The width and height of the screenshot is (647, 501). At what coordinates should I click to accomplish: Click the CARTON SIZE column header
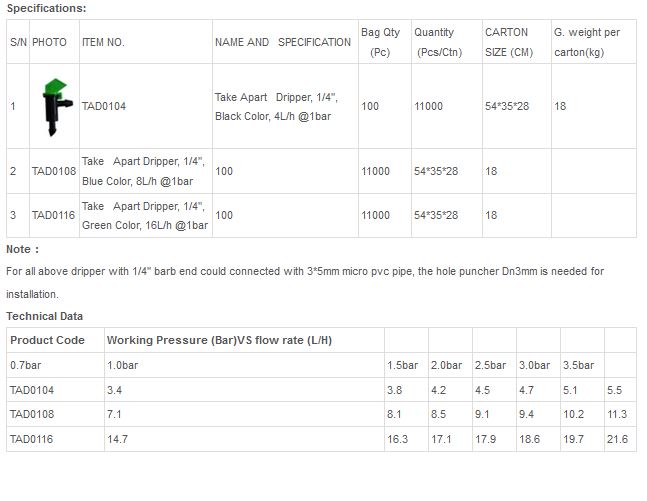pos(509,42)
